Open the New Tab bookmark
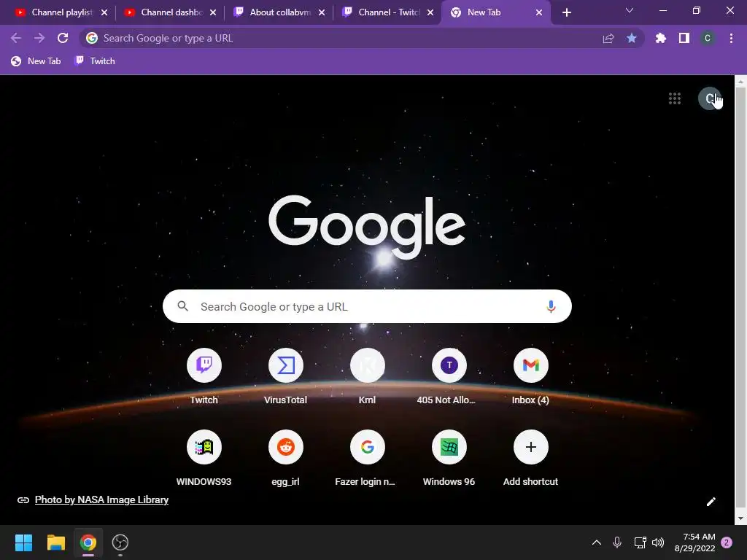This screenshot has width=747, height=560. (x=36, y=61)
